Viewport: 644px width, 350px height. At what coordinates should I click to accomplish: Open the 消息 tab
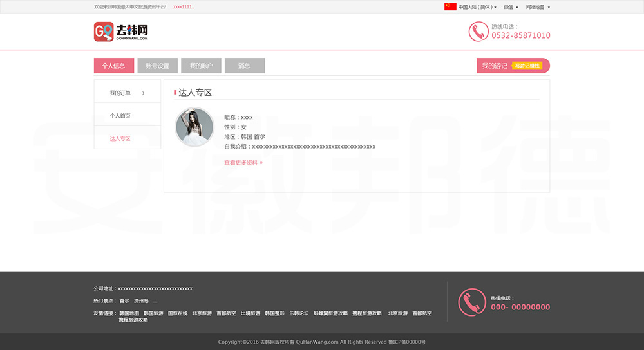(245, 66)
